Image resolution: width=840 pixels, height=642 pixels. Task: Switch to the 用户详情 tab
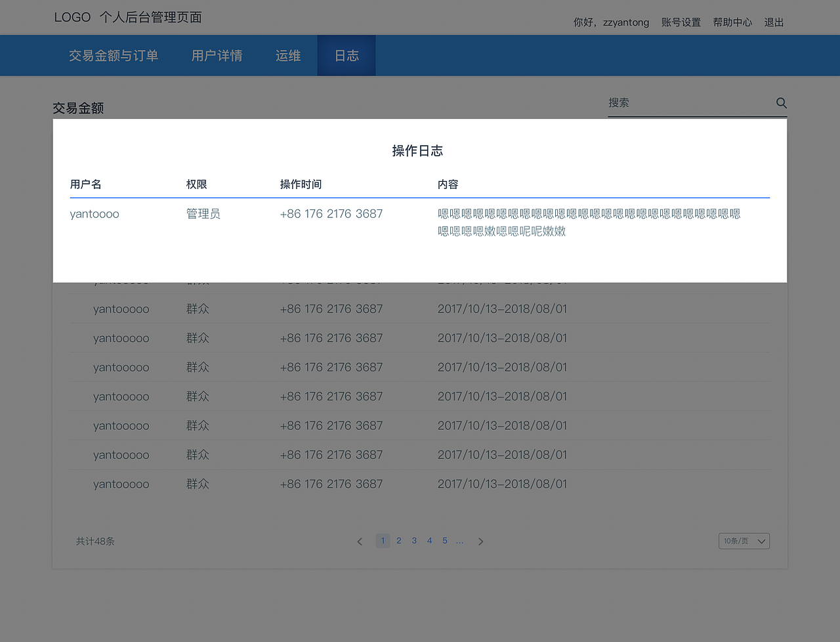tap(217, 56)
